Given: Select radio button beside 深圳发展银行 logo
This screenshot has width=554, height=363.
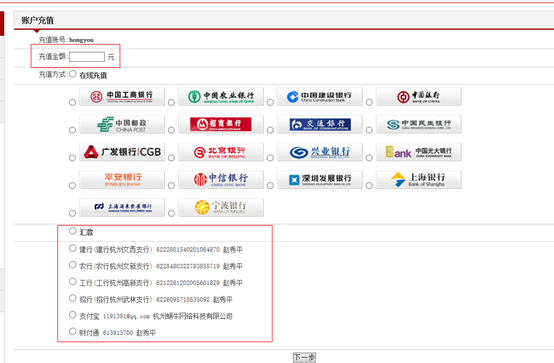Looking at the screenshot, I should coord(270,186).
